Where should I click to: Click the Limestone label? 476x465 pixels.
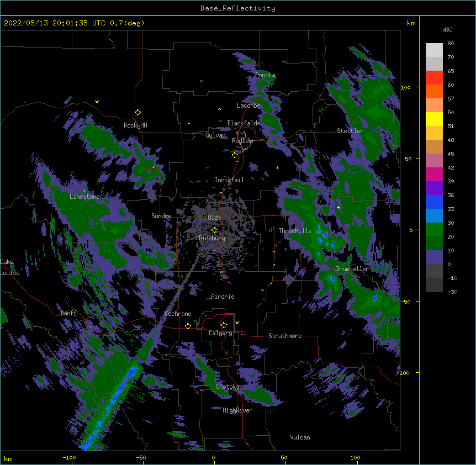84,197
